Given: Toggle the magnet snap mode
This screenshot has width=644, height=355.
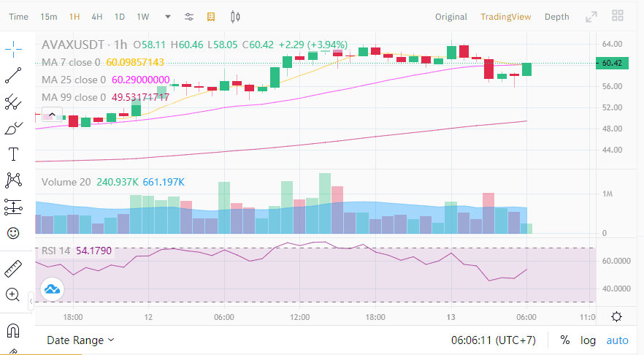Looking at the screenshot, I should coord(13,331).
